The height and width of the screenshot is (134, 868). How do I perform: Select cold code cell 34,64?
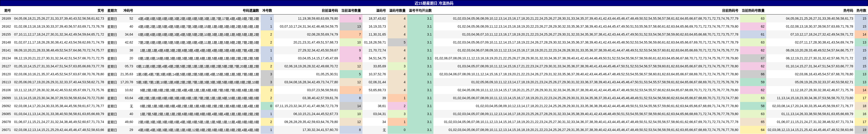pyautogui.click(x=129, y=34)
